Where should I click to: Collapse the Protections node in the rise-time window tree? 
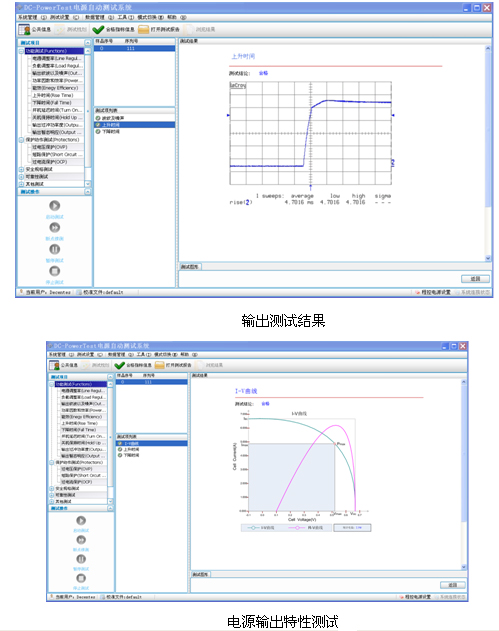(x=21, y=140)
